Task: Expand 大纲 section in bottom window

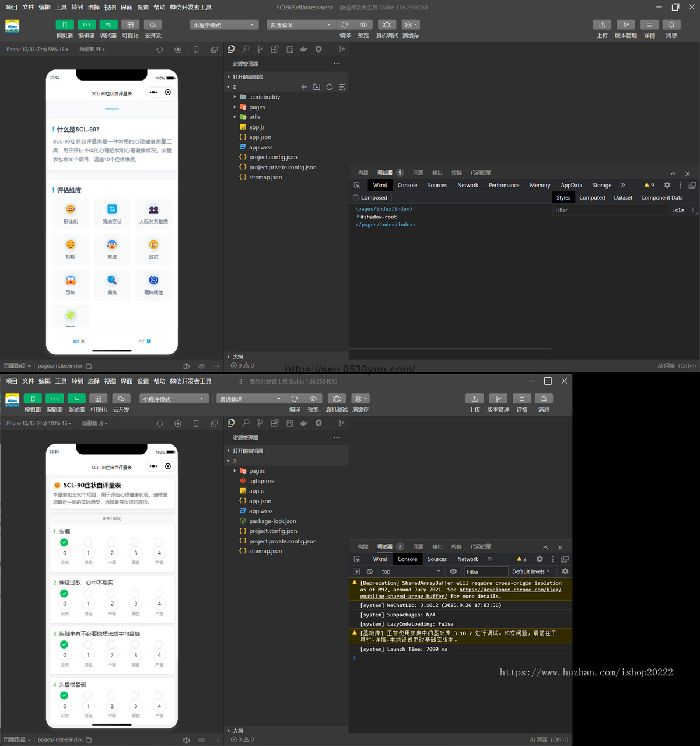Action: coord(238,731)
